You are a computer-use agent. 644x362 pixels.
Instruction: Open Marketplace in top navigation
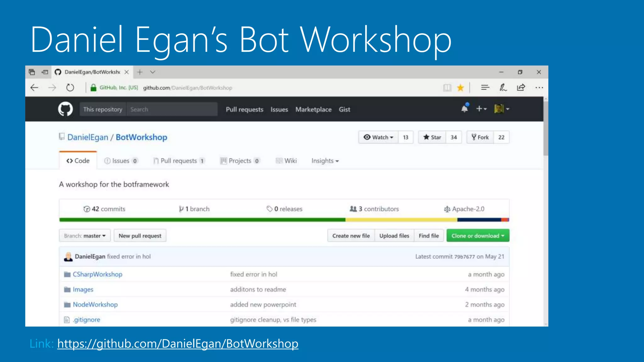point(314,109)
